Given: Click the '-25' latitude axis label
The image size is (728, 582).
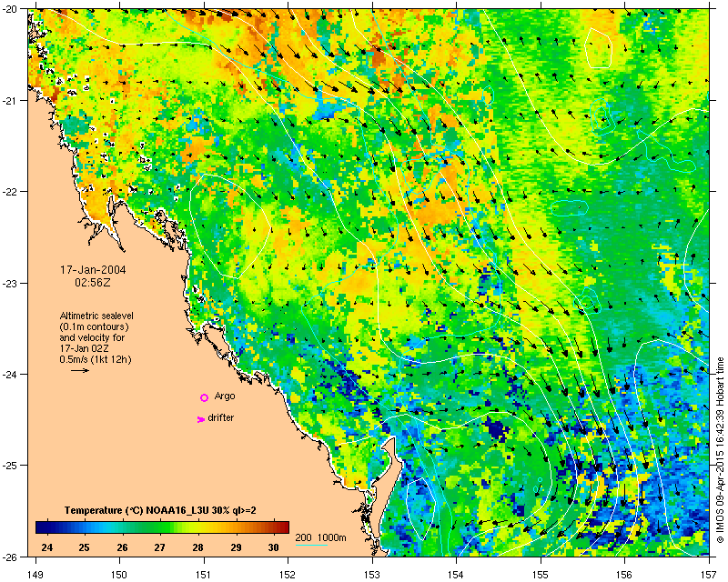Looking at the screenshot, I should (x=11, y=465).
